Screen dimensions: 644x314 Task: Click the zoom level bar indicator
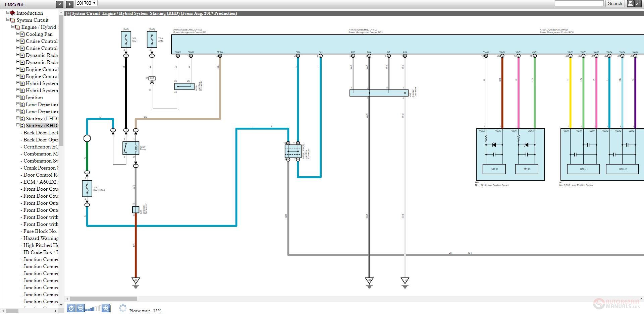[93, 308]
